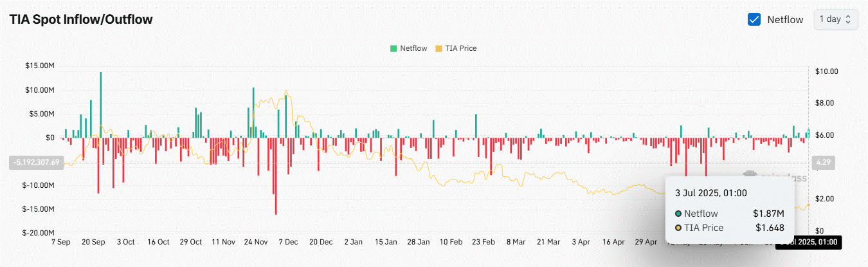Toggle the TIA Price series via legend label
The width and height of the screenshot is (868, 267).
coord(461,48)
